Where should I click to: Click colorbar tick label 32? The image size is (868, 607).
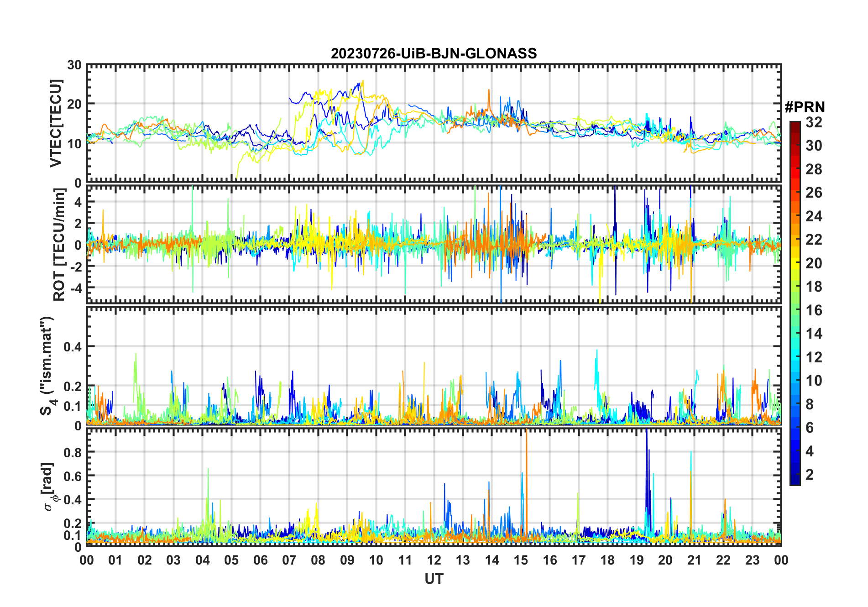[x=814, y=122]
